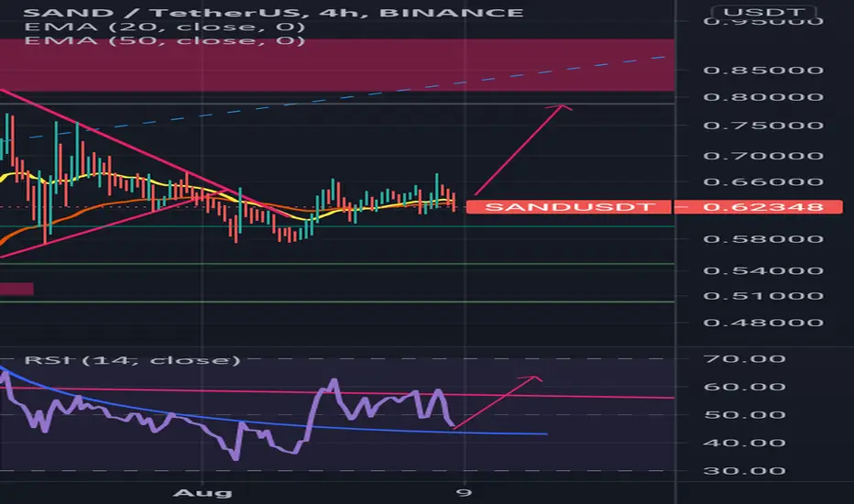
Task: Click the 0.66000 price axis value
Action: point(763,182)
